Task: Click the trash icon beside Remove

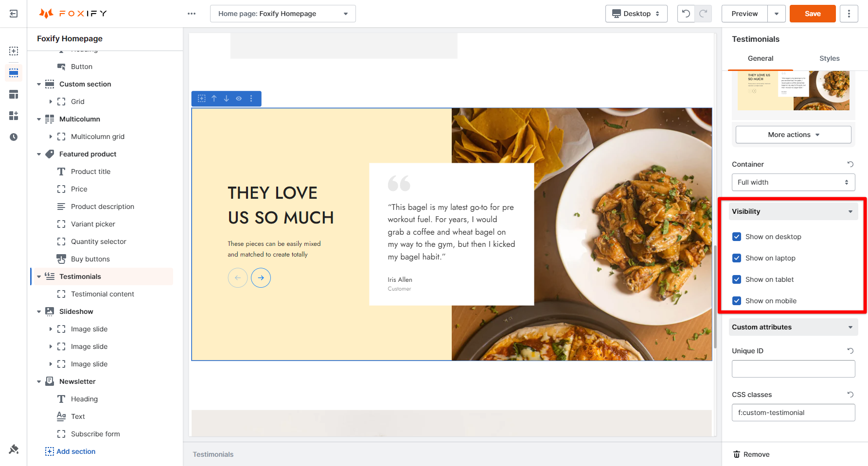Action: [x=737, y=454]
